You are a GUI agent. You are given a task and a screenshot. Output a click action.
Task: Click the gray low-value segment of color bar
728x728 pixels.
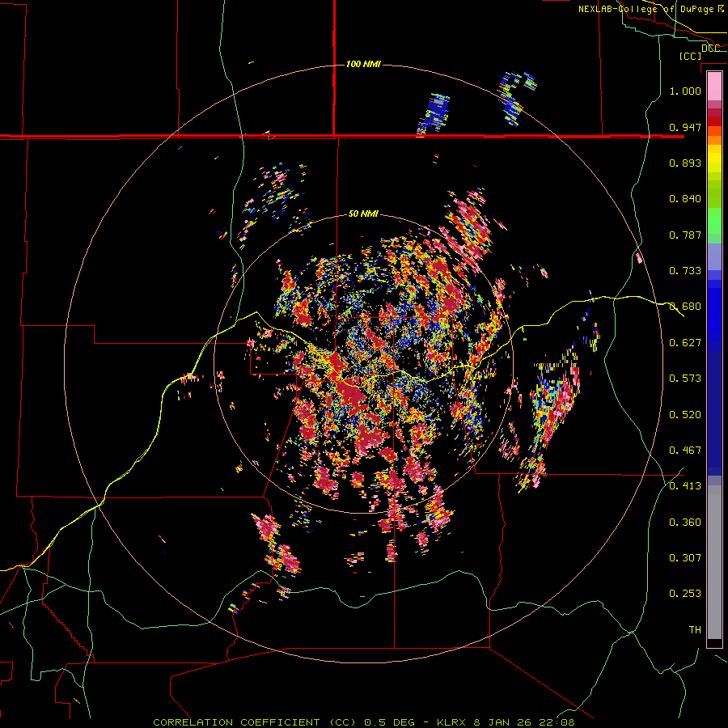(x=714, y=562)
